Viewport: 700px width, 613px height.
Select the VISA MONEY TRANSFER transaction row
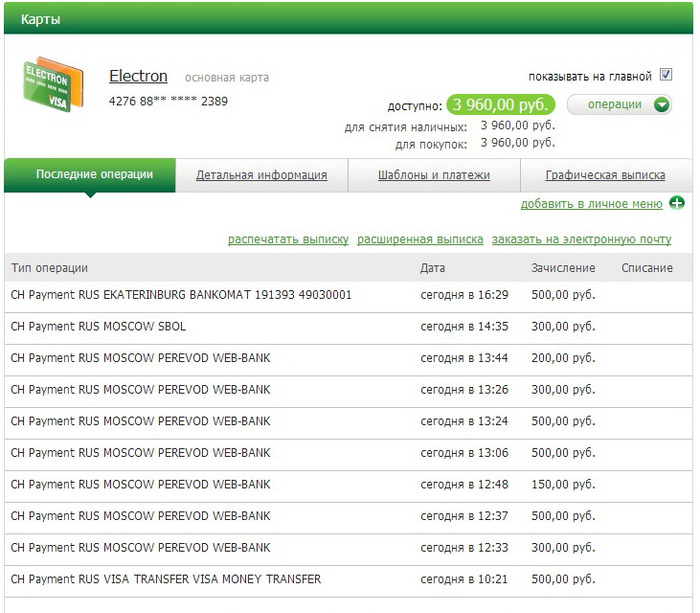[x=165, y=579]
